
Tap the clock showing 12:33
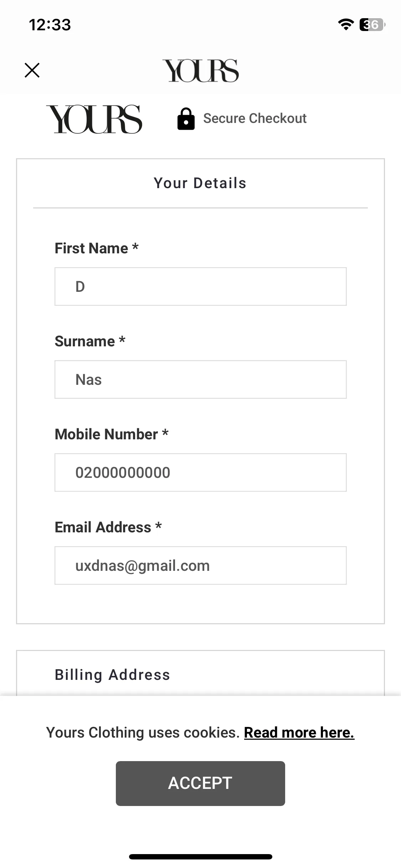coord(50,25)
